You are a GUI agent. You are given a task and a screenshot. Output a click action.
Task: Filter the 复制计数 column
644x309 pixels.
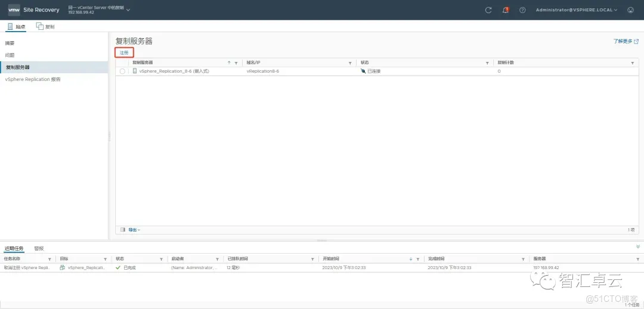coord(633,63)
